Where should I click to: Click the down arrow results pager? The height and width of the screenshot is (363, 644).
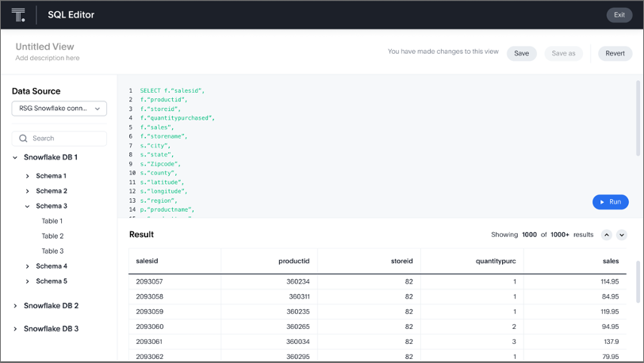(622, 235)
